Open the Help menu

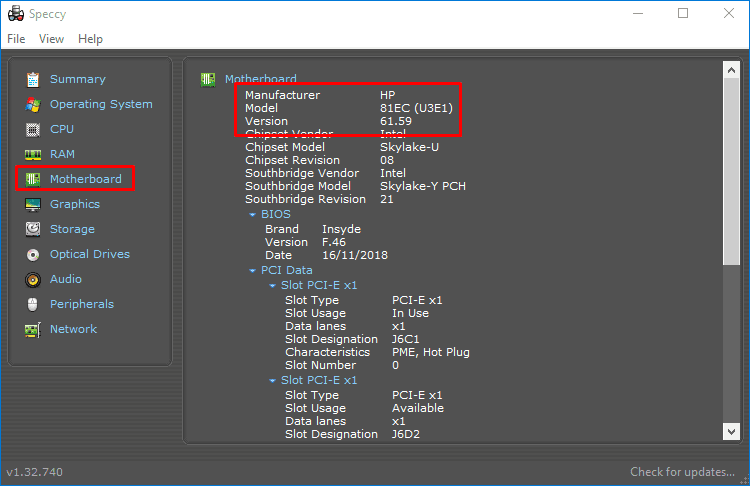[x=90, y=39]
